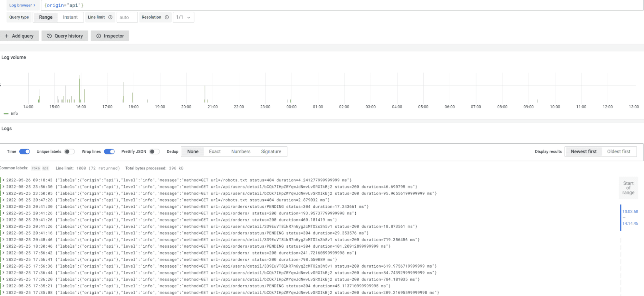Disable the Wrap lines switch

(x=109, y=152)
